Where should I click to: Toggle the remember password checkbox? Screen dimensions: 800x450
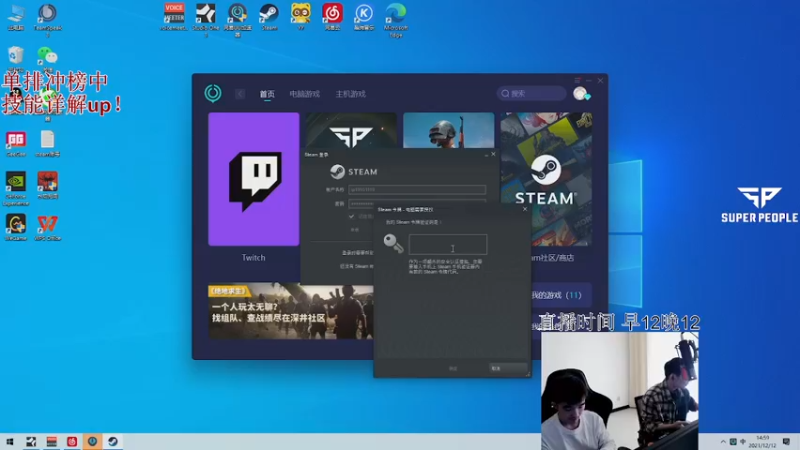[352, 216]
